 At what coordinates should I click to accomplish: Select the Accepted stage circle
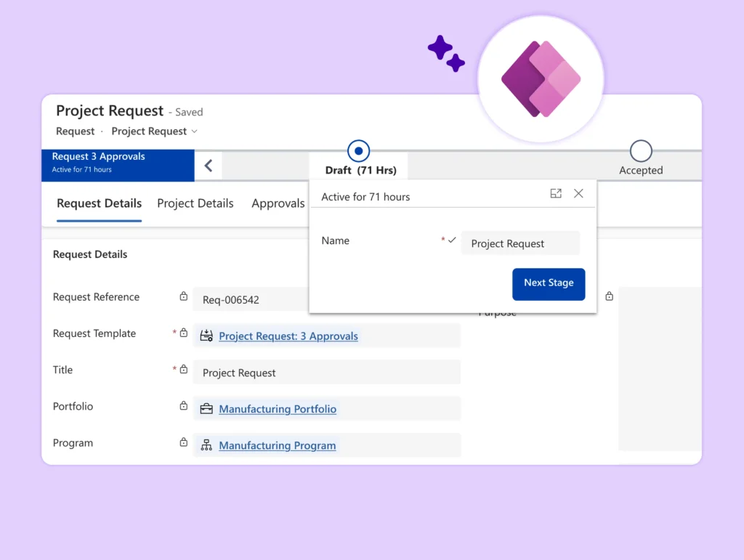(641, 151)
